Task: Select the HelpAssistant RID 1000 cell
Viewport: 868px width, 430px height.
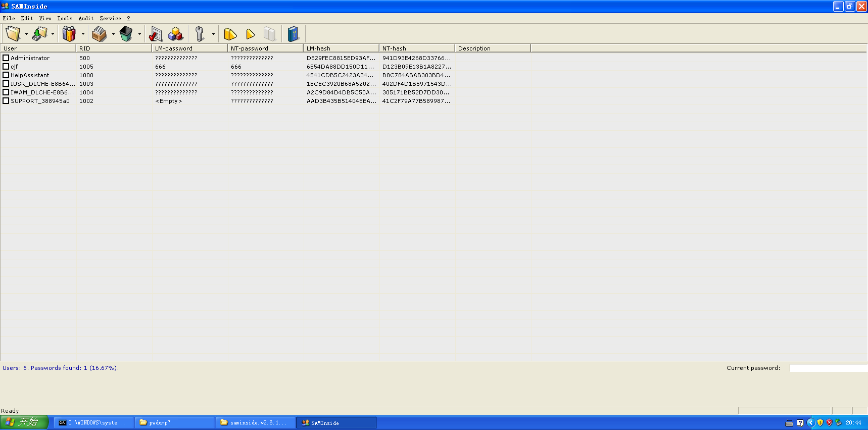Action: [x=86, y=75]
